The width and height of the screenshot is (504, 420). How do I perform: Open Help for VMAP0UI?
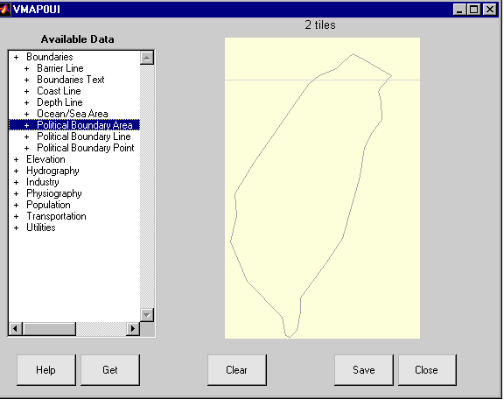tap(46, 370)
